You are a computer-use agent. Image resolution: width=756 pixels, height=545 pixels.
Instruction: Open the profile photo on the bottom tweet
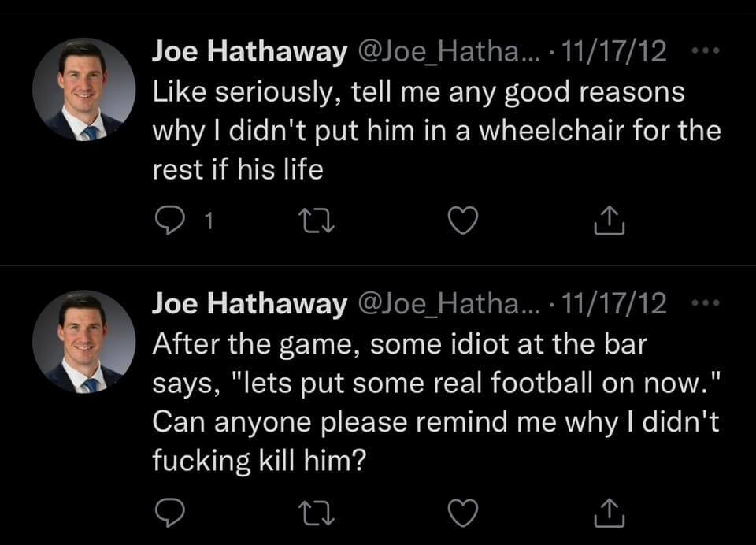[83, 341]
